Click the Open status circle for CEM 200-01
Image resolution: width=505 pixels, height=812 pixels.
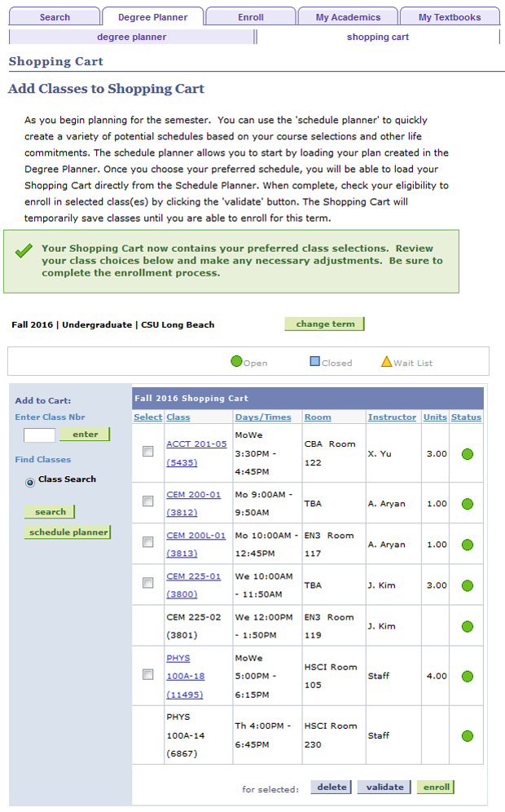point(468,503)
